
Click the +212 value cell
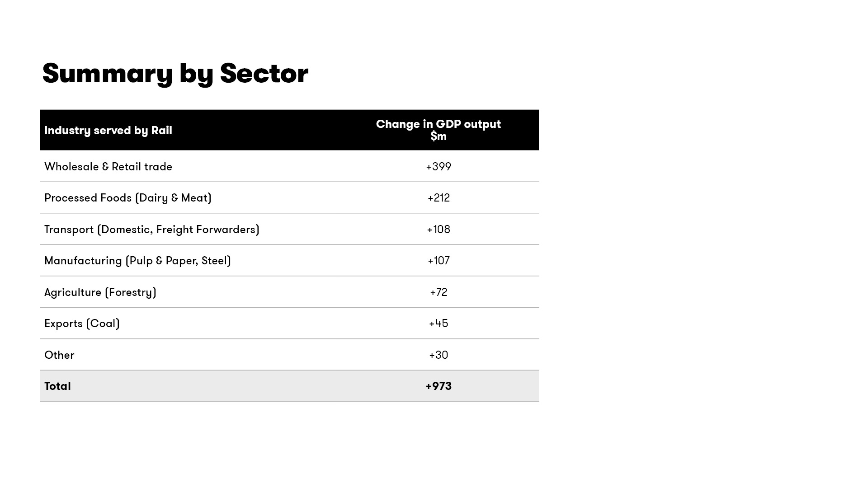[438, 198]
